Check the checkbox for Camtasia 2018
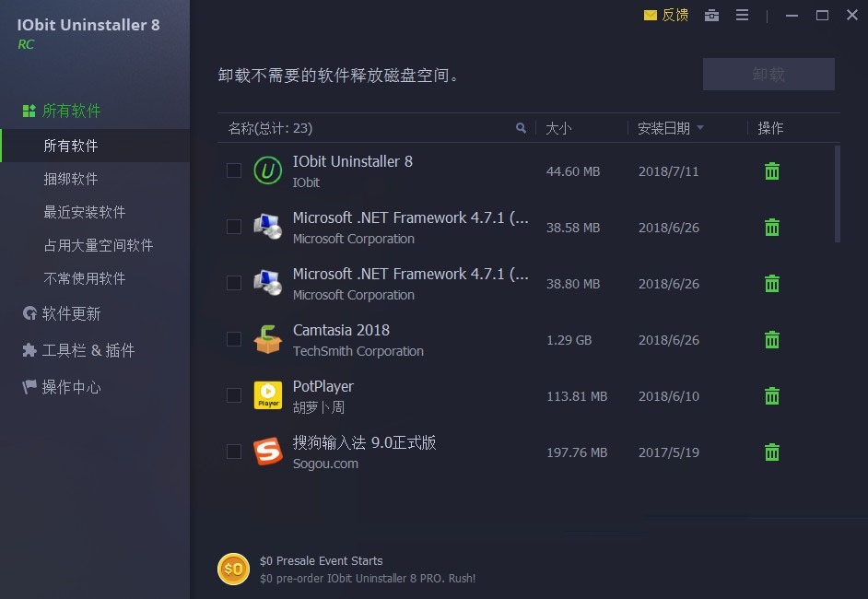The image size is (868, 599). 233,339
